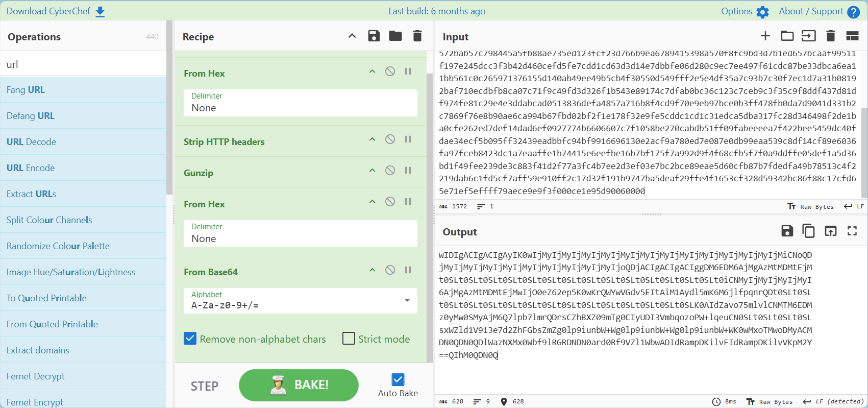Screen dimensions: 868x408
Task: Toggle Auto Bake checkbox
Action: click(398, 379)
